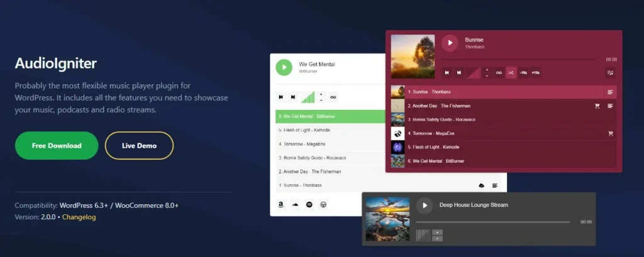644x257 pixels.
Task: Toggle playlist visibility icon in maroon player
Action: pyautogui.click(x=610, y=73)
